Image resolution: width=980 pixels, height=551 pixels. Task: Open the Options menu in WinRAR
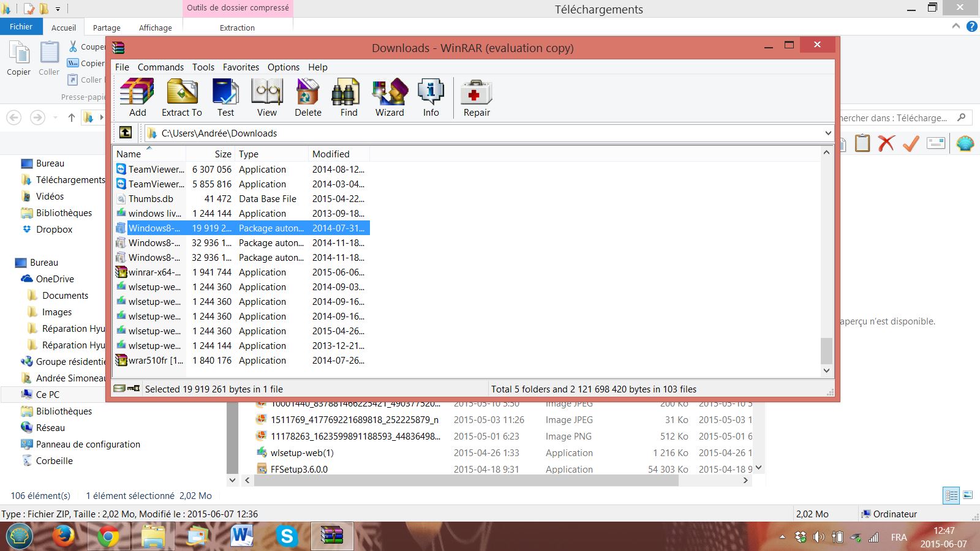[284, 67]
